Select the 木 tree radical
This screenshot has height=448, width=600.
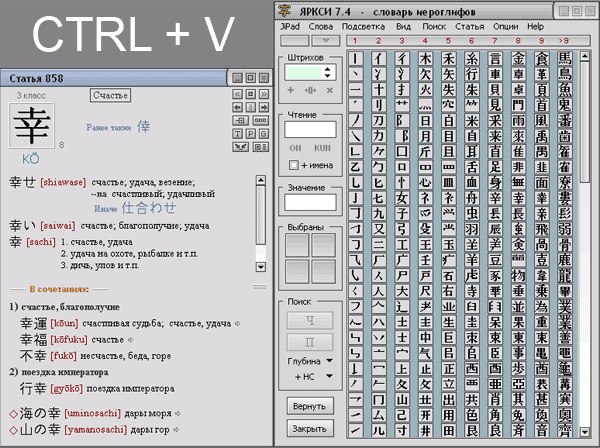pos(425,59)
